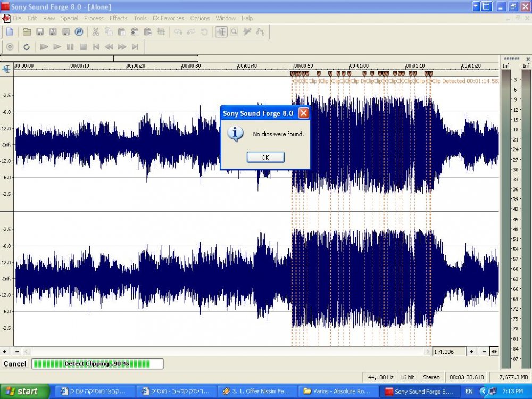Close the Sony Sound Forge 8.0 message dialog
The image size is (532, 399).
(x=304, y=113)
